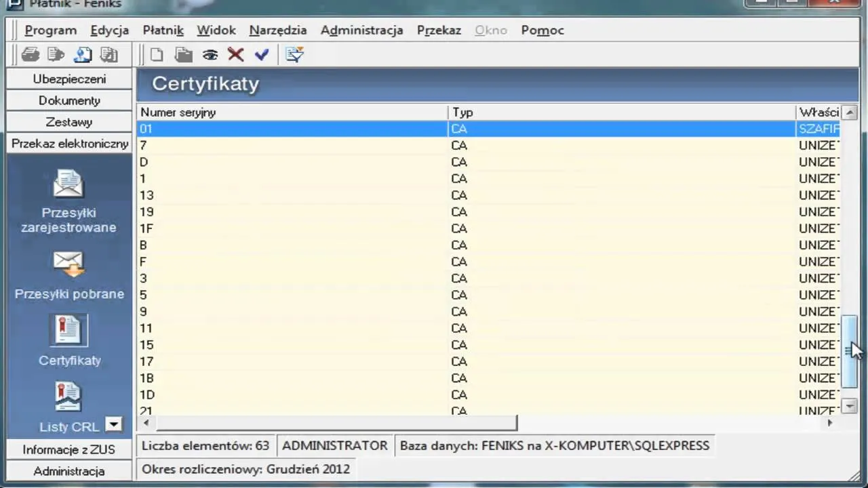Open the Dokumenty panel section
The image size is (868, 488).
[x=69, y=100]
